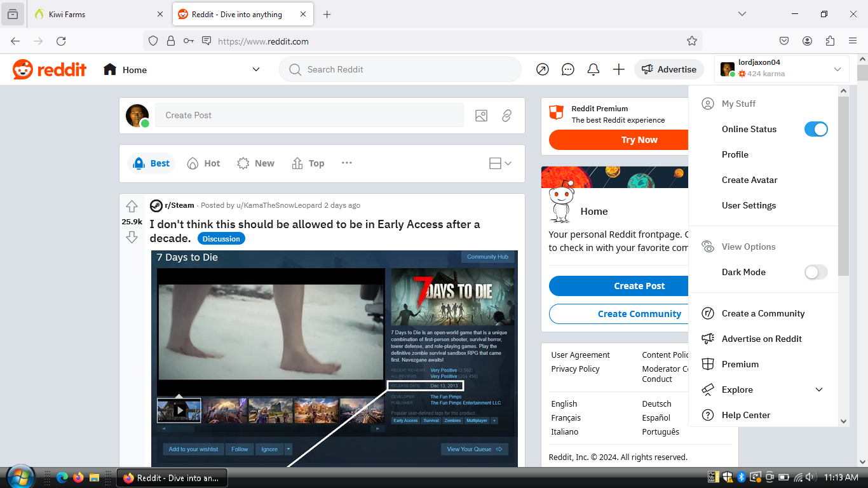This screenshot has height=488, width=868.
Task: Open a new browser tab
Action: 327,14
